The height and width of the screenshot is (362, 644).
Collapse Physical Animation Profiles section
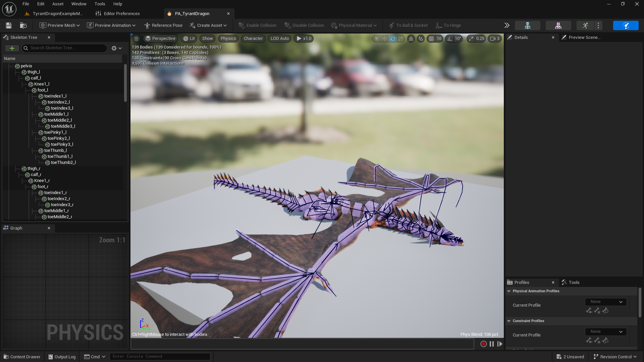point(509,291)
